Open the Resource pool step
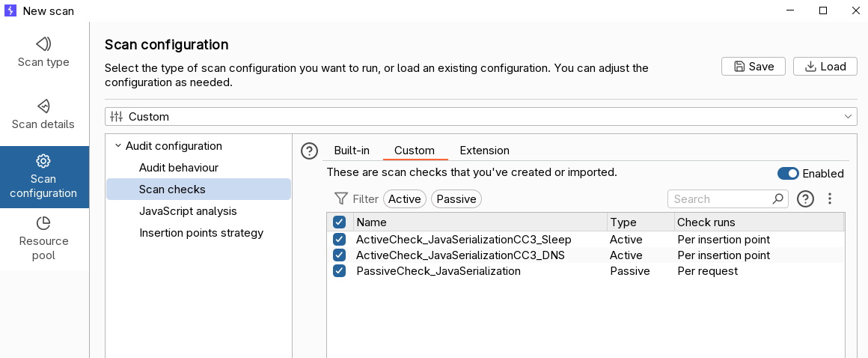 (x=43, y=238)
